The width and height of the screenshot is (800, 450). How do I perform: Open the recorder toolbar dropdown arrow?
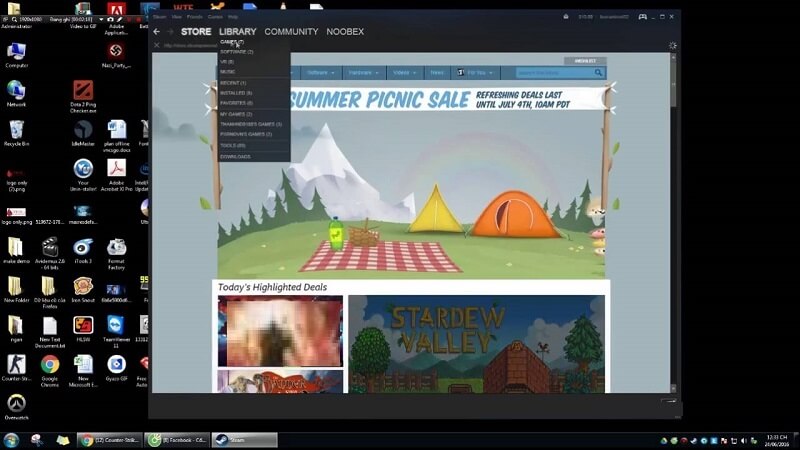(101, 19)
